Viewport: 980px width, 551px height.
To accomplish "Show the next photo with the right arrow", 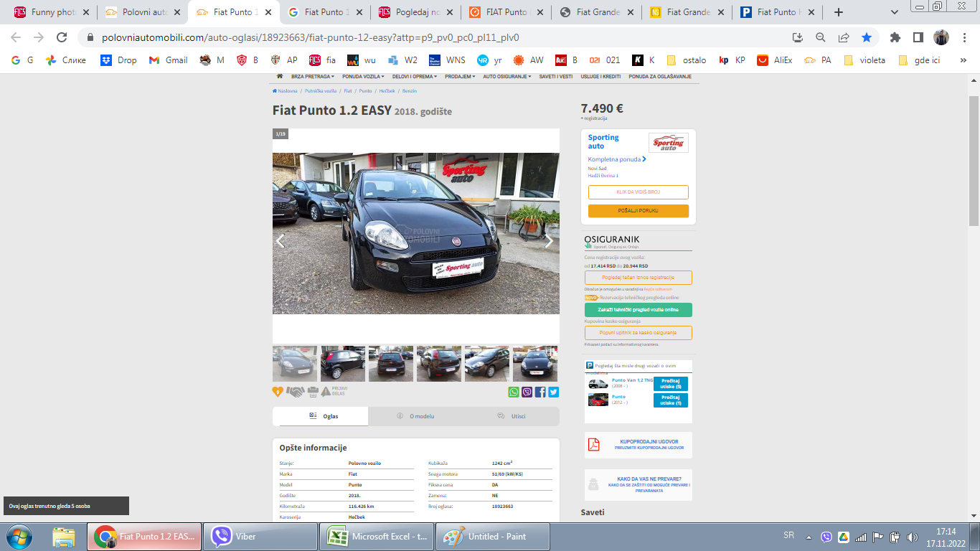I will click(x=549, y=242).
